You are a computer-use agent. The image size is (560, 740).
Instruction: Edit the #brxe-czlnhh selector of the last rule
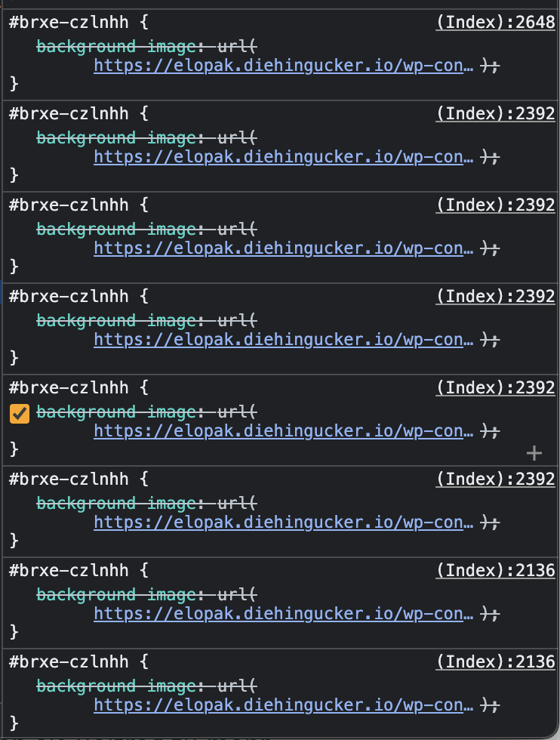point(69,661)
